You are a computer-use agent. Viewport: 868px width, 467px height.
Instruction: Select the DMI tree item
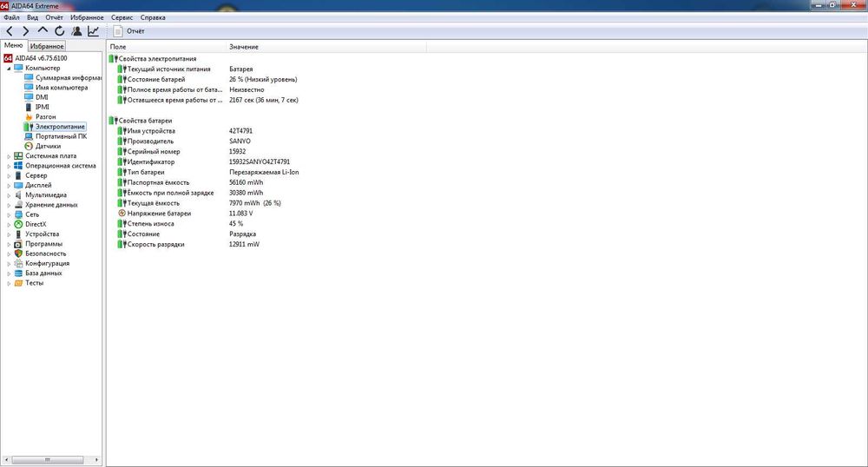click(x=42, y=97)
